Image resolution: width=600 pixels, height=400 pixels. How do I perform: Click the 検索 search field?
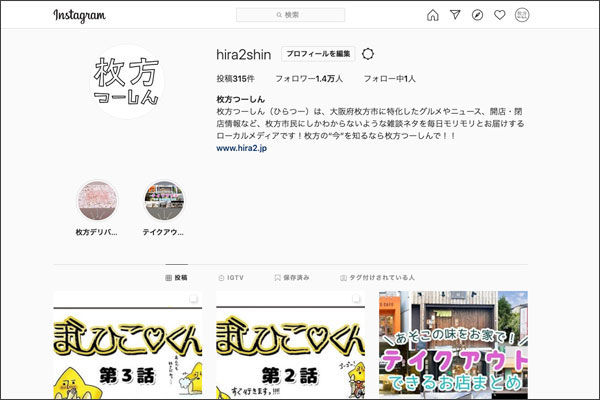(x=290, y=15)
